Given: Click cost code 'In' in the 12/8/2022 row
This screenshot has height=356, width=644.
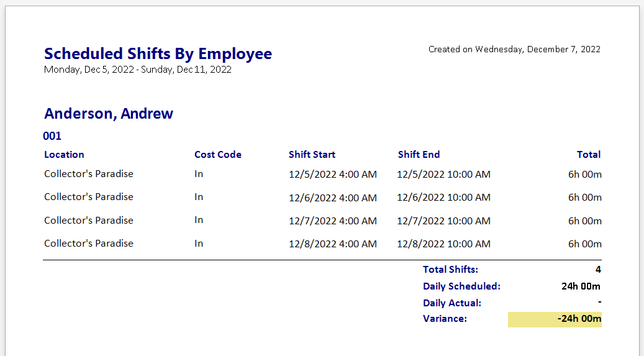Looking at the screenshot, I should tap(199, 244).
